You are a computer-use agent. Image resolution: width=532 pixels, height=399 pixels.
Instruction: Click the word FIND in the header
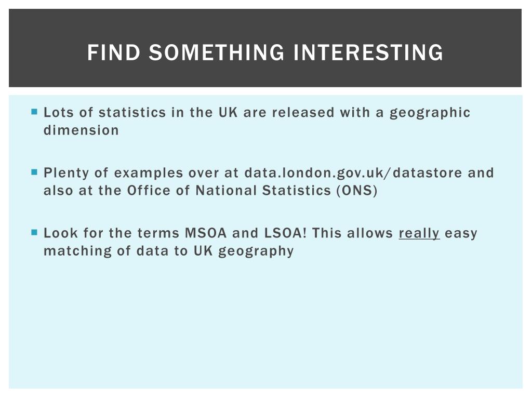(114, 52)
